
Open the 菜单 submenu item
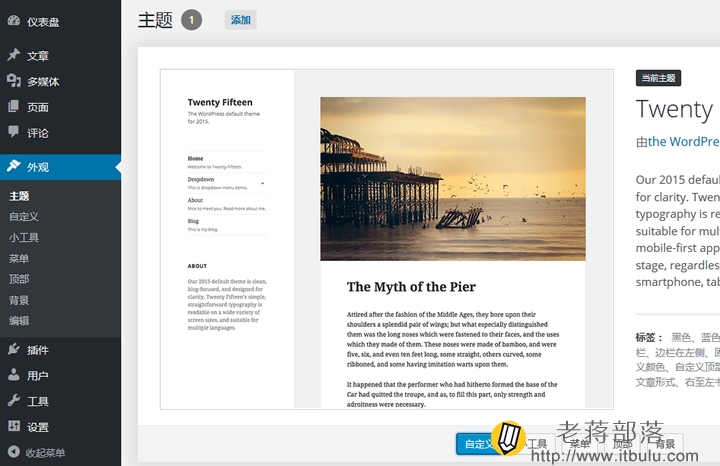[19, 258]
